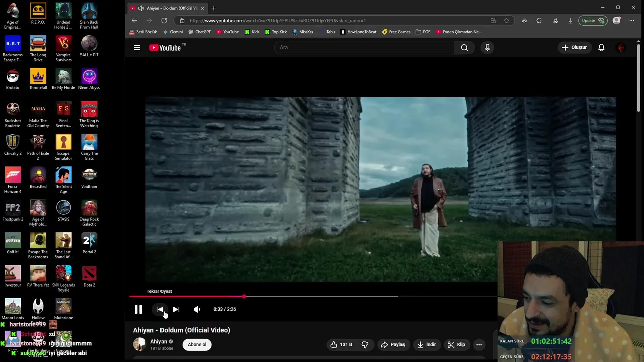644x362 pixels.
Task: Open the 'Sesli Sözlük' bookmark
Action: [x=143, y=32]
